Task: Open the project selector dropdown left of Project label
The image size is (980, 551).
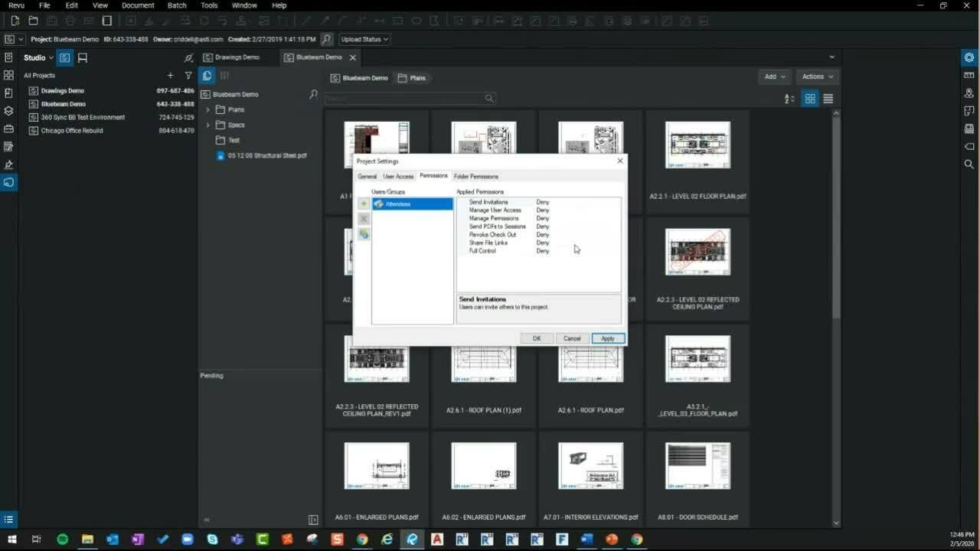Action: coord(14,39)
